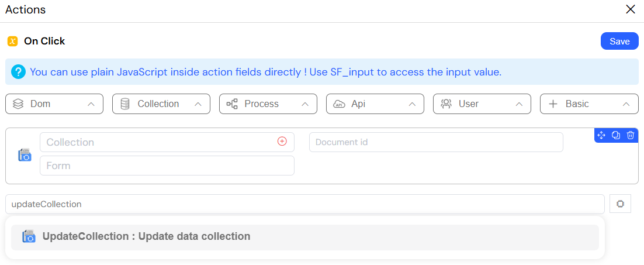
Task: Click the red plus icon in Collection field
Action: pyautogui.click(x=282, y=142)
